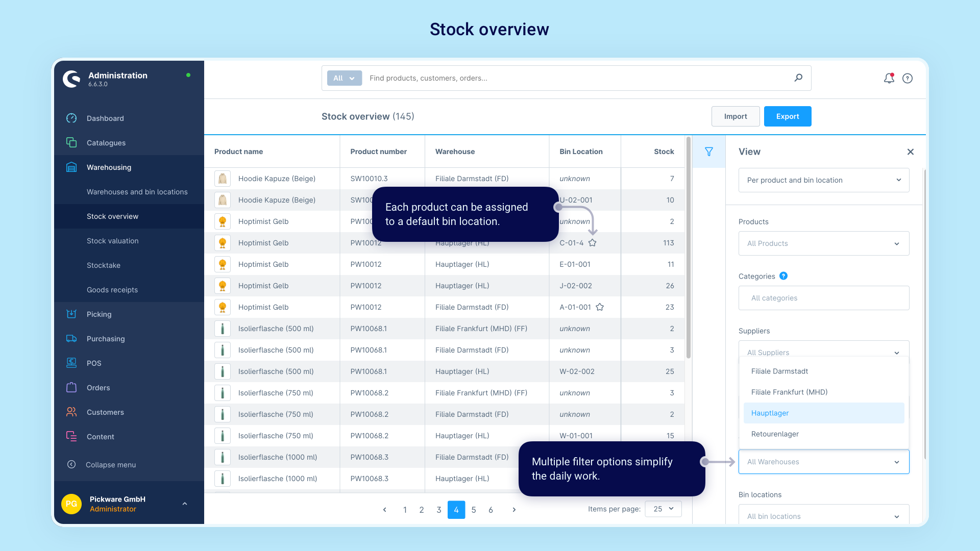Click the search magnifier icon
This screenshot has width=980, height=551.
798,78
